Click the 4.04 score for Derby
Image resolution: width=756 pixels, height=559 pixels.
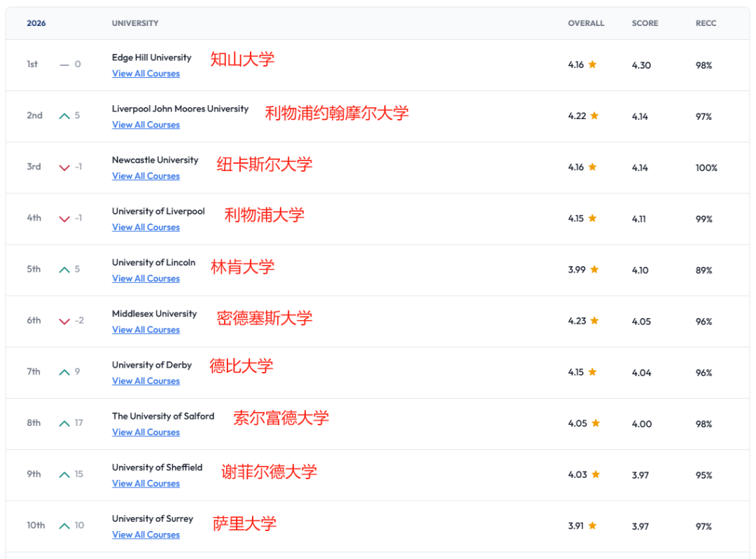click(641, 373)
